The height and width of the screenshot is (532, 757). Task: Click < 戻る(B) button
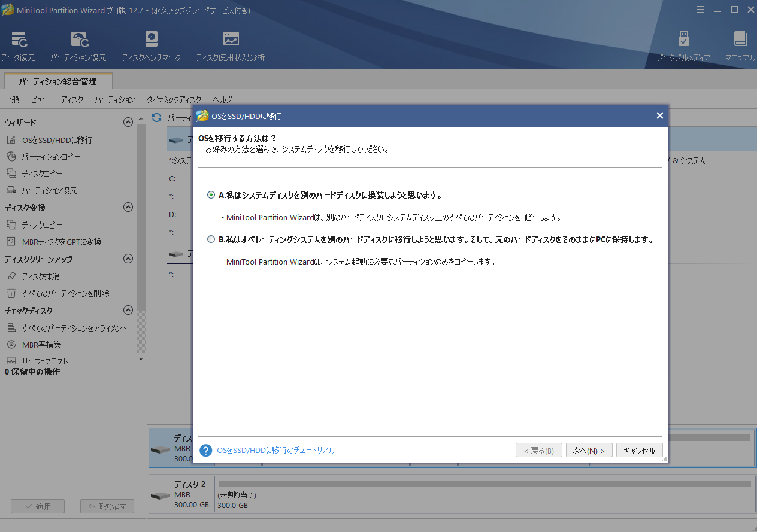[x=538, y=451]
